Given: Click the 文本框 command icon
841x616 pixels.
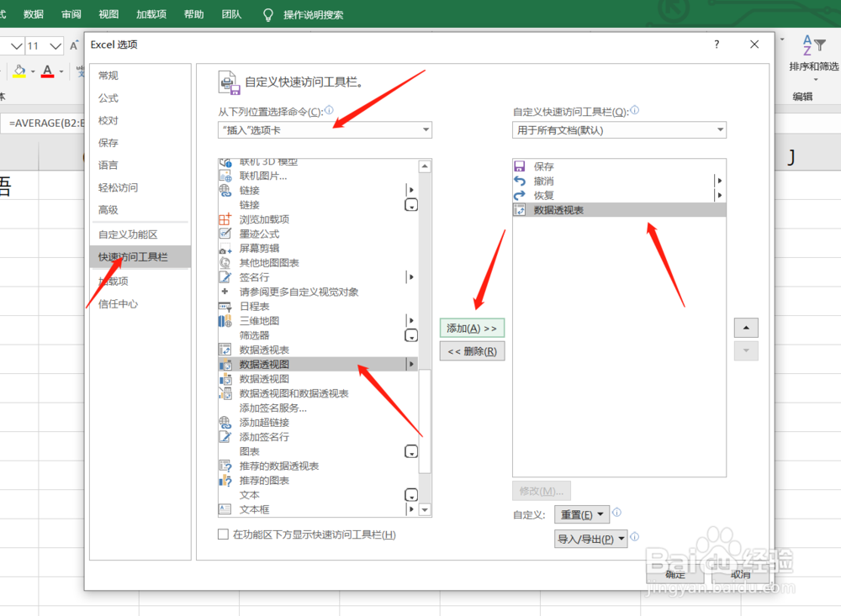Looking at the screenshot, I should coord(225,509).
